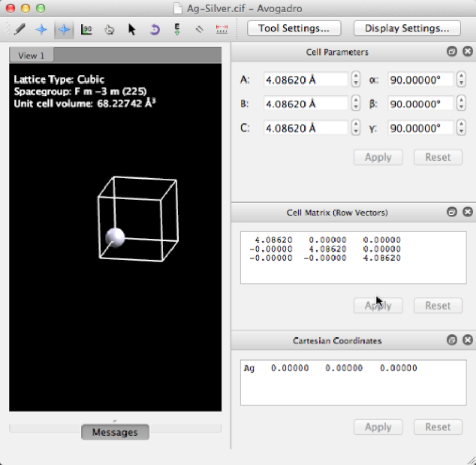Viewport: 476px width, 465px height.
Task: Select the Auto Optimization tool
Action: coord(177,29)
